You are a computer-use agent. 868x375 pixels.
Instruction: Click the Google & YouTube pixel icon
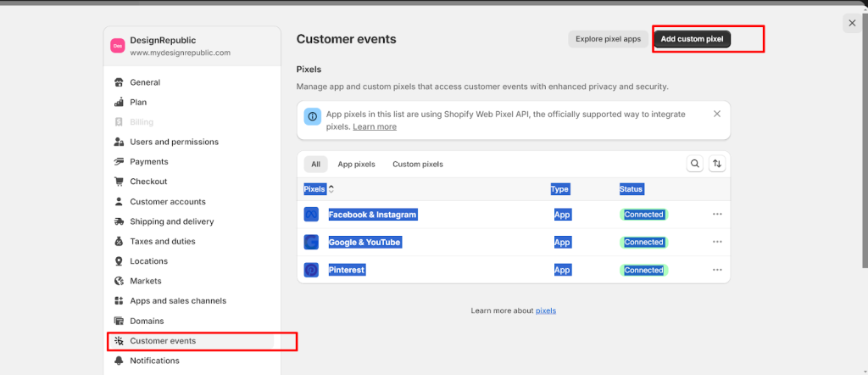[311, 243]
